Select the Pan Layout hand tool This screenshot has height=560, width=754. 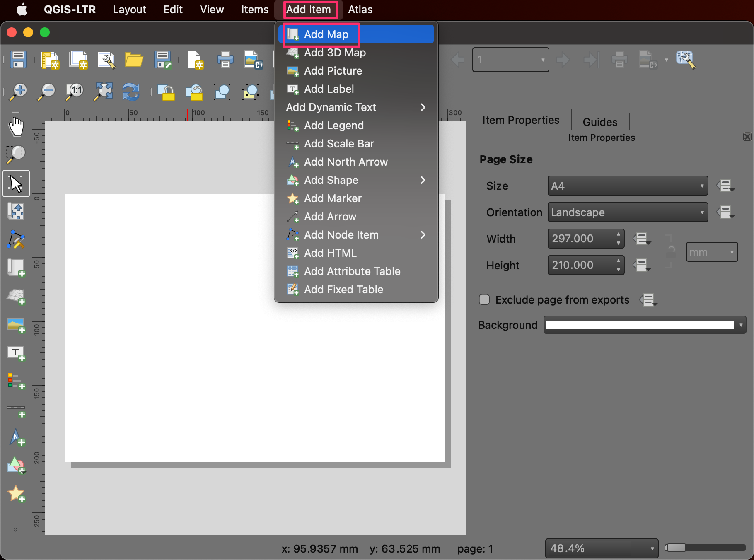[16, 127]
